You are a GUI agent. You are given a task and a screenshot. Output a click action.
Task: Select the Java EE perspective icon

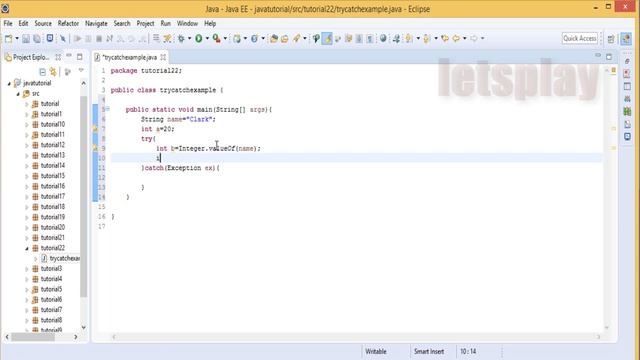[x=626, y=39]
